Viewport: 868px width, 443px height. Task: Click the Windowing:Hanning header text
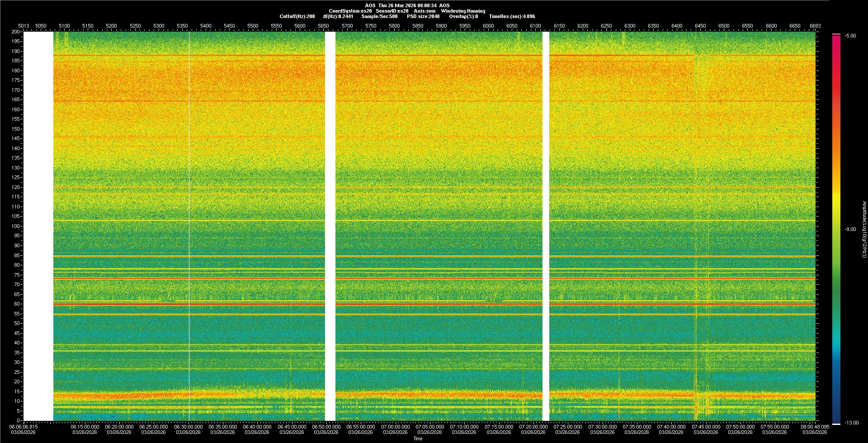point(463,11)
